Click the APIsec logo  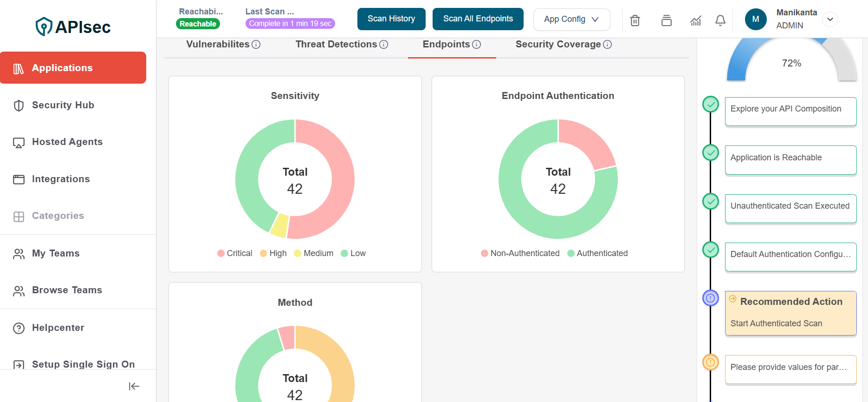click(x=73, y=26)
